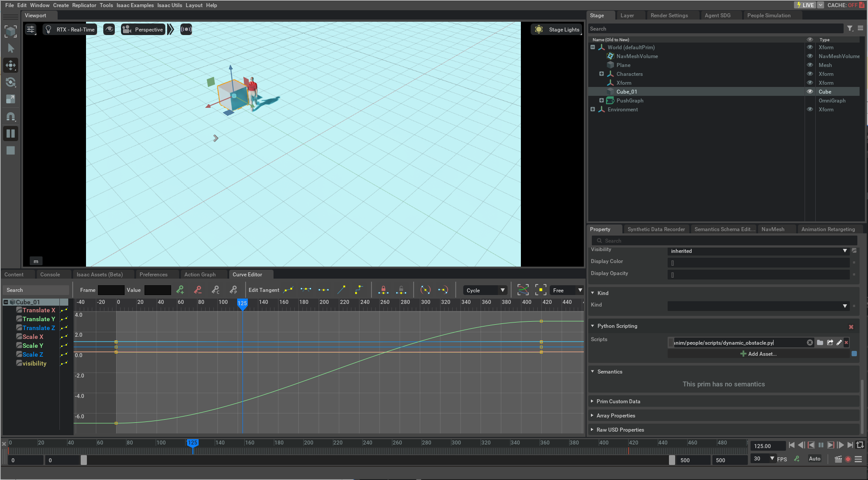Select PushGraph in stage tree
Viewport: 868px width, 480px height.
point(629,100)
